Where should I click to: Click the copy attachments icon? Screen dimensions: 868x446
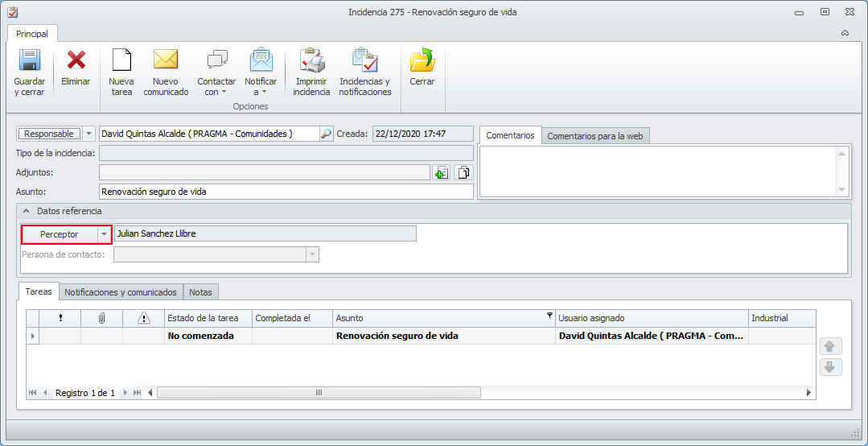[463, 172]
